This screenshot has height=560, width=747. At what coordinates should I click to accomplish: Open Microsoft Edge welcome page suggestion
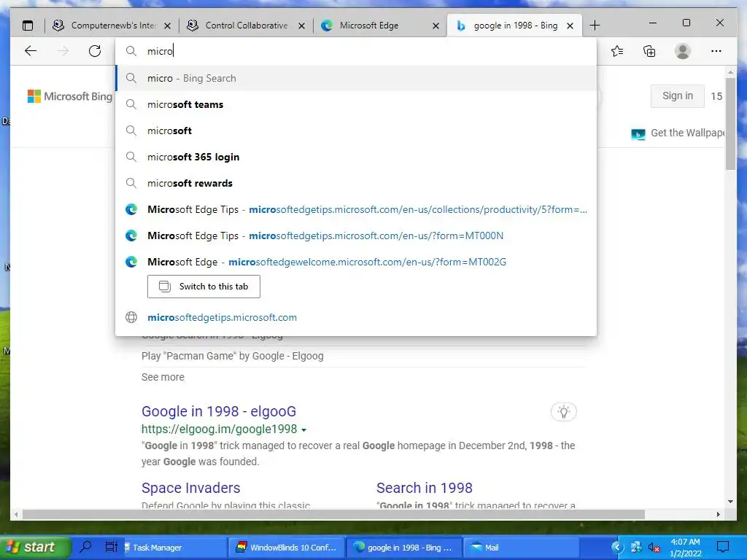click(x=356, y=262)
